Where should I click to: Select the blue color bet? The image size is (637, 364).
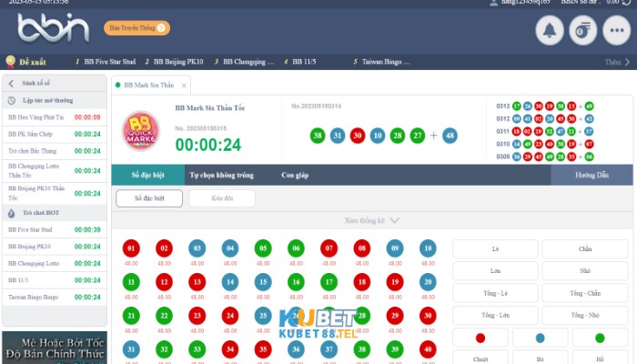click(x=540, y=338)
